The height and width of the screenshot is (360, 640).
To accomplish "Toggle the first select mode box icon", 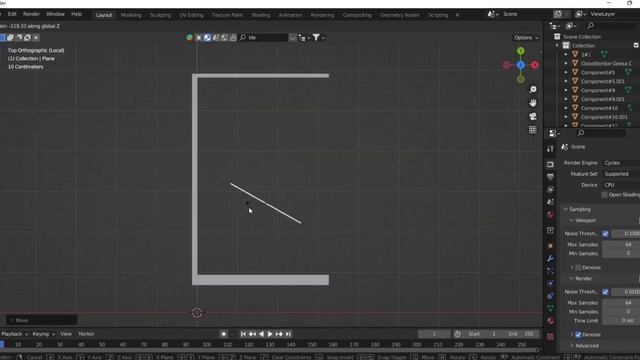I will coord(2,38).
